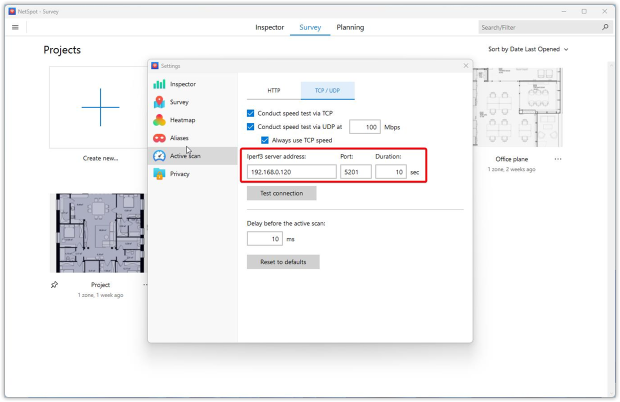Image resolution: width=620 pixels, height=402 pixels.
Task: Switch to the Planning tab
Action: tap(350, 27)
